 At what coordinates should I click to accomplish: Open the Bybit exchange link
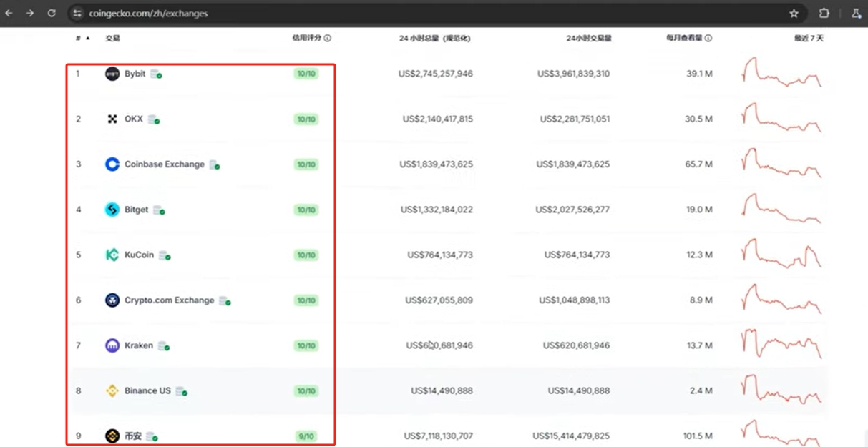point(135,74)
